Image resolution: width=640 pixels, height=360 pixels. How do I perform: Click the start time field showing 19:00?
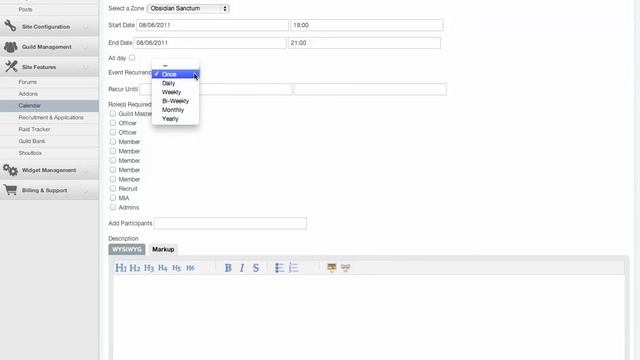coord(367,25)
